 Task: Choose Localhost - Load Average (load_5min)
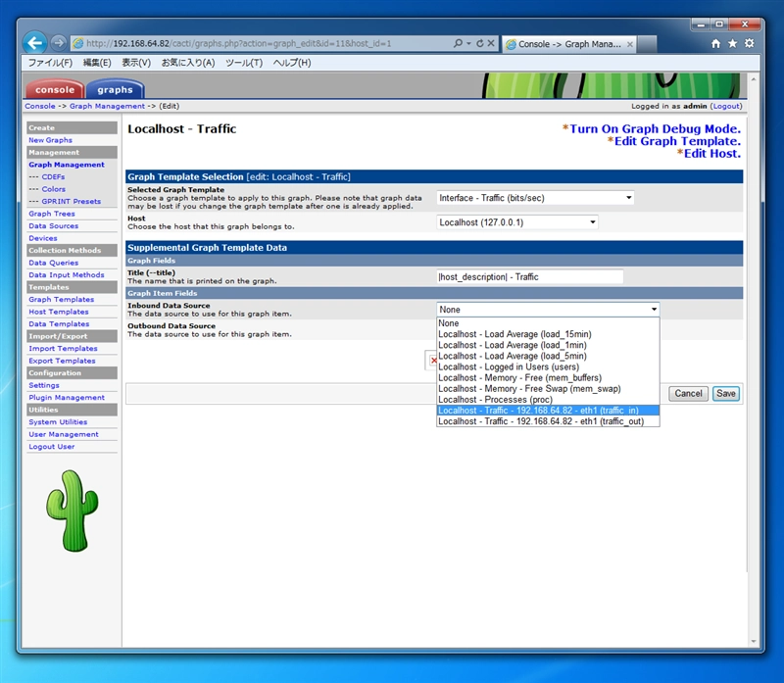[548, 356]
